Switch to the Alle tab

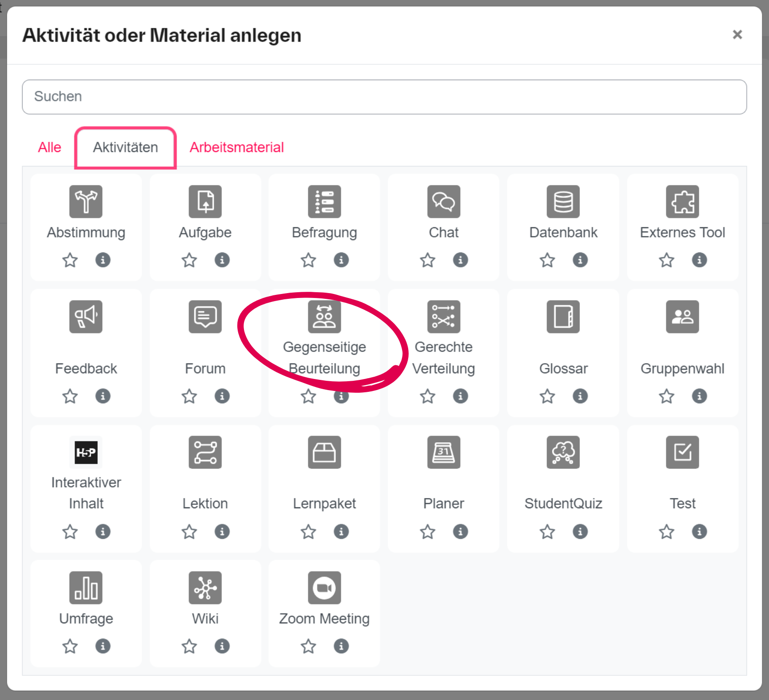50,147
